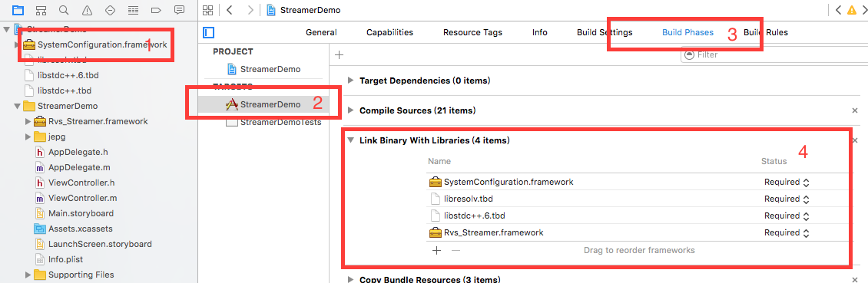Open the Find navigator magnifier icon
The width and height of the screenshot is (868, 283).
pos(64,9)
